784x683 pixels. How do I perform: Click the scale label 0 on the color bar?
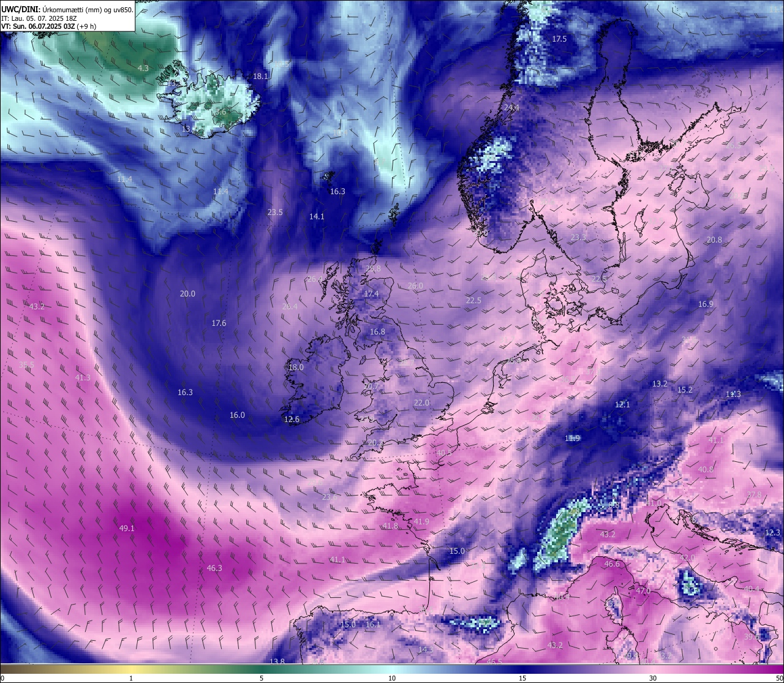[x=2, y=678]
